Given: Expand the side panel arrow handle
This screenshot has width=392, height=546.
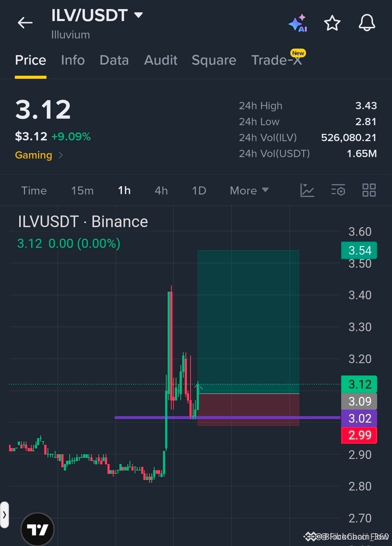Looking at the screenshot, I should click(4, 514).
